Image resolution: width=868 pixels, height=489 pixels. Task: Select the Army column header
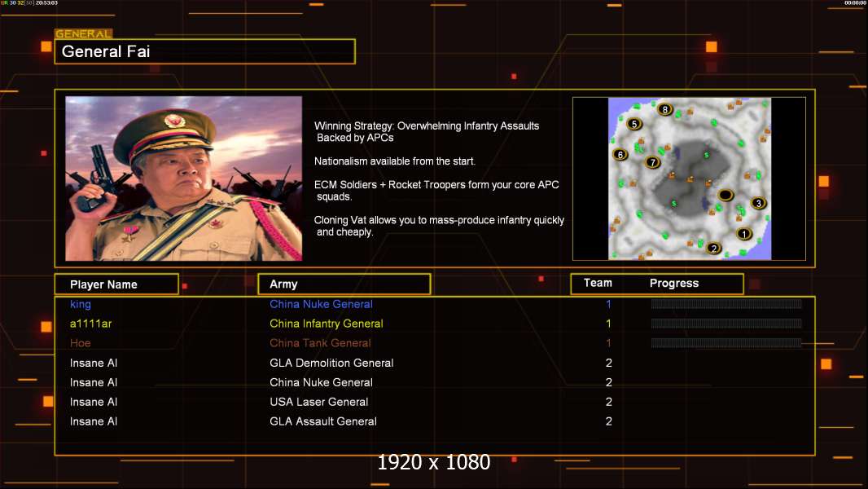coord(344,284)
